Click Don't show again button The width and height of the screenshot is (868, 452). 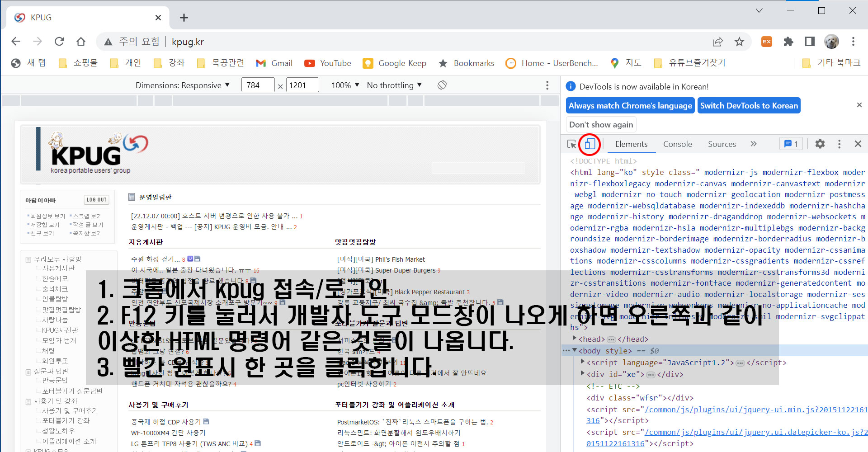pyautogui.click(x=601, y=125)
